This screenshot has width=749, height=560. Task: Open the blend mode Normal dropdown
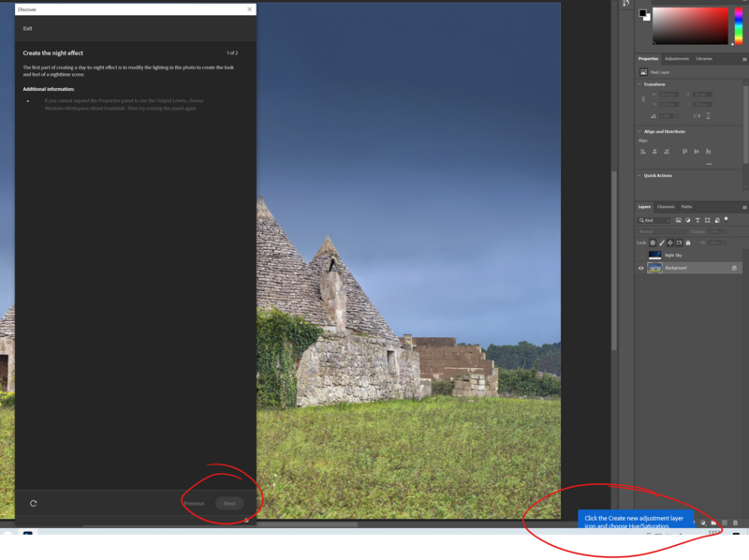661,231
